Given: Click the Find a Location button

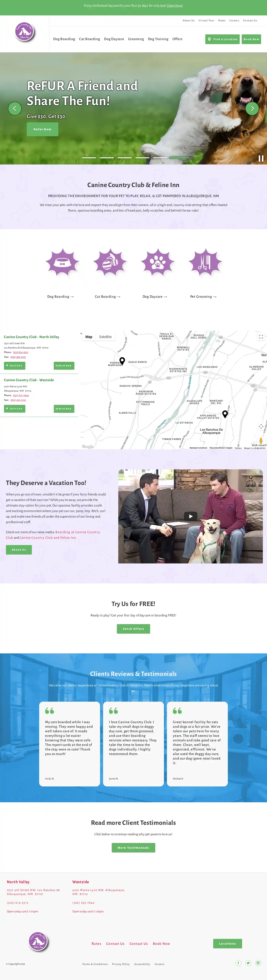Looking at the screenshot, I should 222,39.
